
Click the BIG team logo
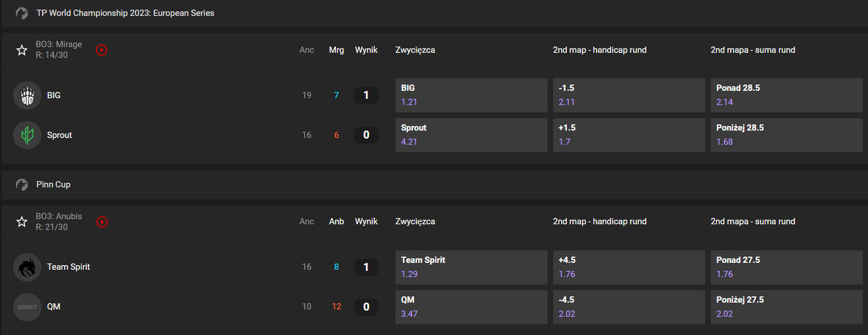tap(27, 95)
